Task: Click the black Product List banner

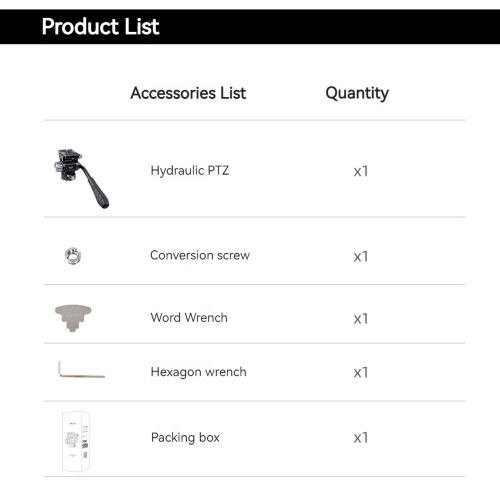Action: click(250, 27)
